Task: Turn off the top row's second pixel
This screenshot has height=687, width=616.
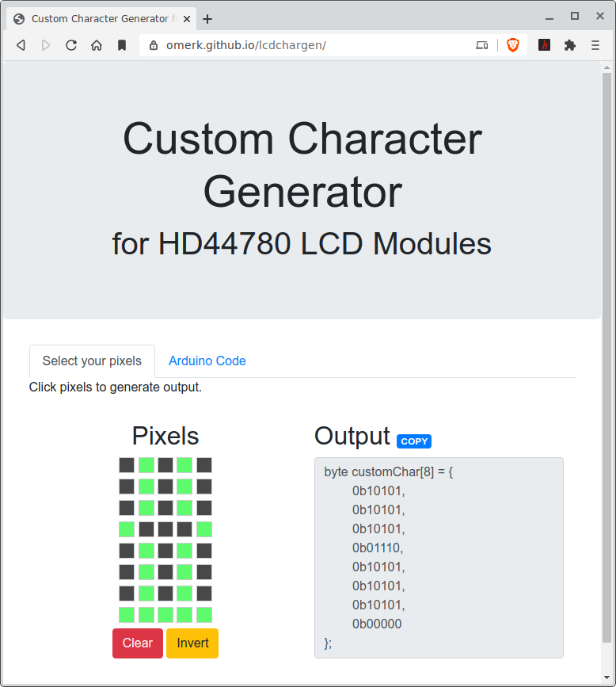Action: coord(146,465)
